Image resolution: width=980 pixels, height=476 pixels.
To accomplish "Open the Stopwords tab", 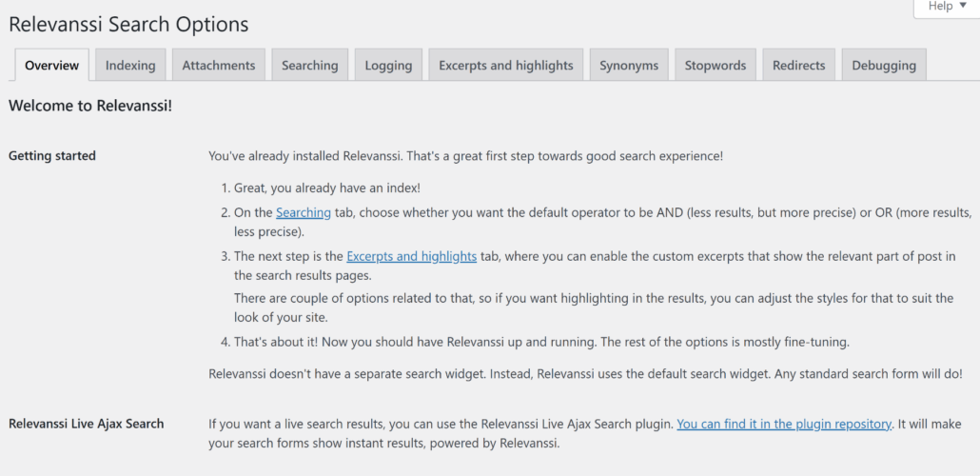I will tap(715, 65).
